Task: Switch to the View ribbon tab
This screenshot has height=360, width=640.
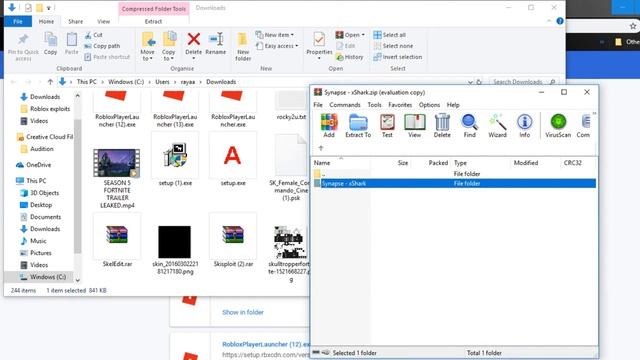Action: pyautogui.click(x=103, y=22)
